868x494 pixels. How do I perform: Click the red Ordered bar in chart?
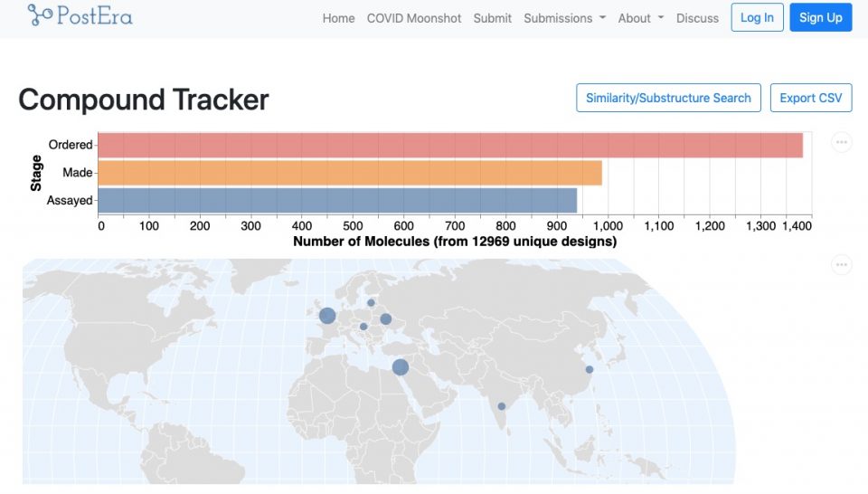[449, 145]
